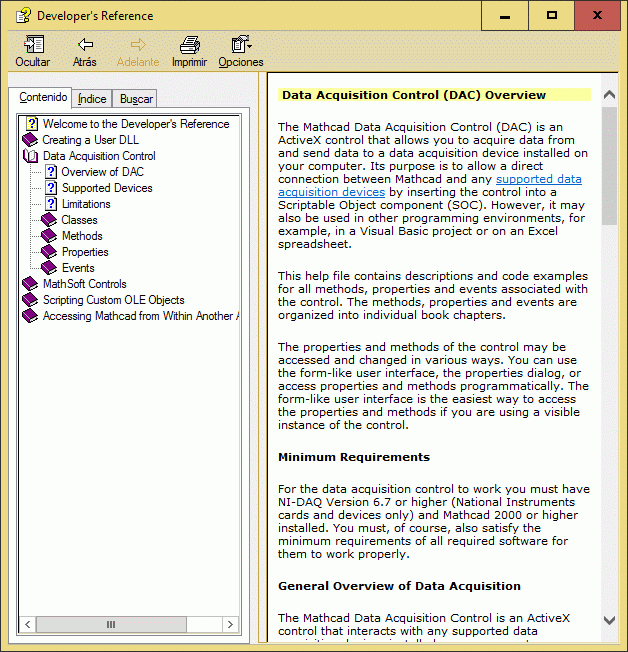This screenshot has width=628, height=652.
Task: Open the Supported Devices topic
Action: (x=107, y=188)
